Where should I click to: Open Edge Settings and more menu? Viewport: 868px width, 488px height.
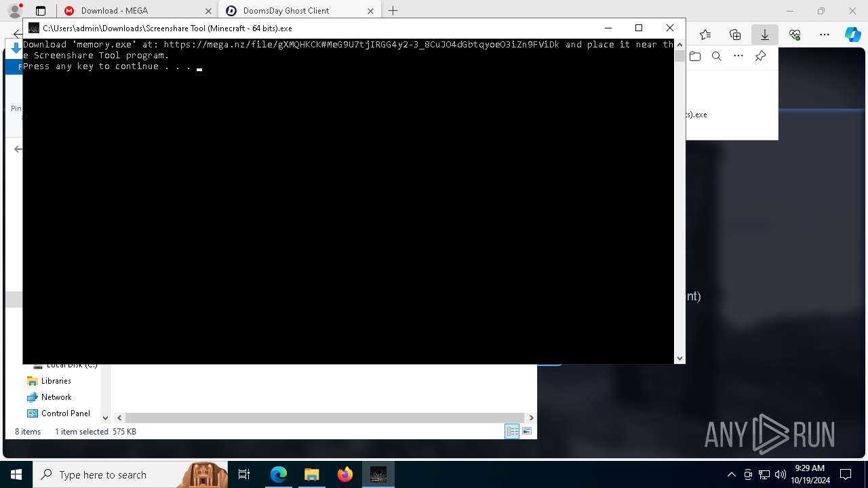coord(825,35)
